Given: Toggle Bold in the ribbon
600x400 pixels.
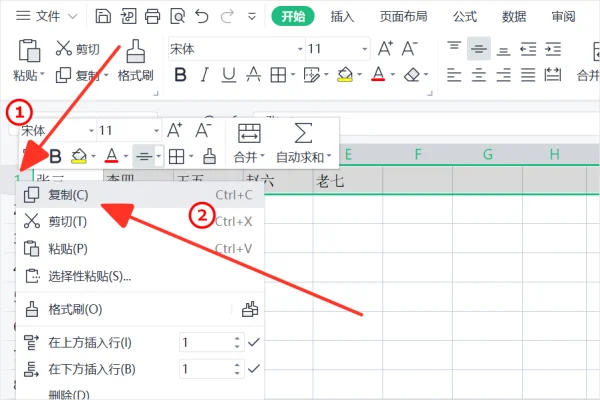Looking at the screenshot, I should [x=181, y=75].
